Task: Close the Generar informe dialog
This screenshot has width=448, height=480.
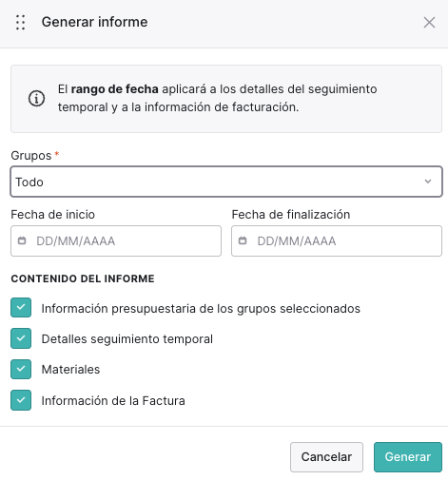Action: pyautogui.click(x=429, y=23)
